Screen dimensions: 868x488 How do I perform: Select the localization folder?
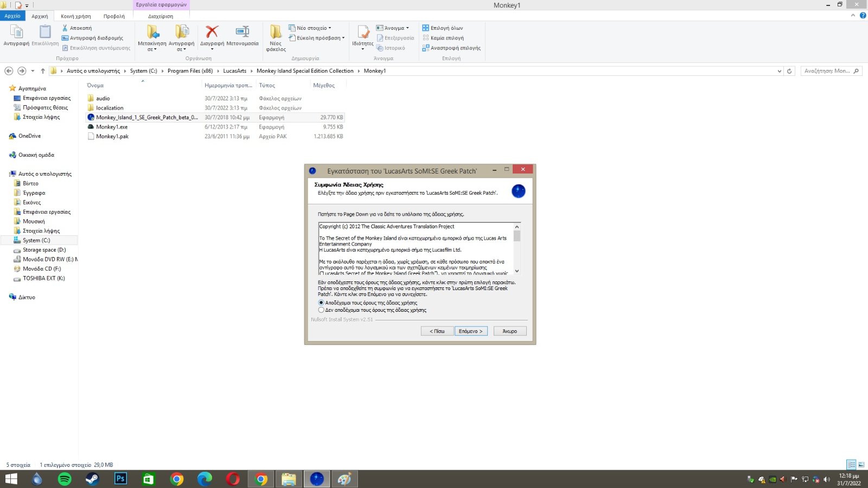(x=110, y=108)
